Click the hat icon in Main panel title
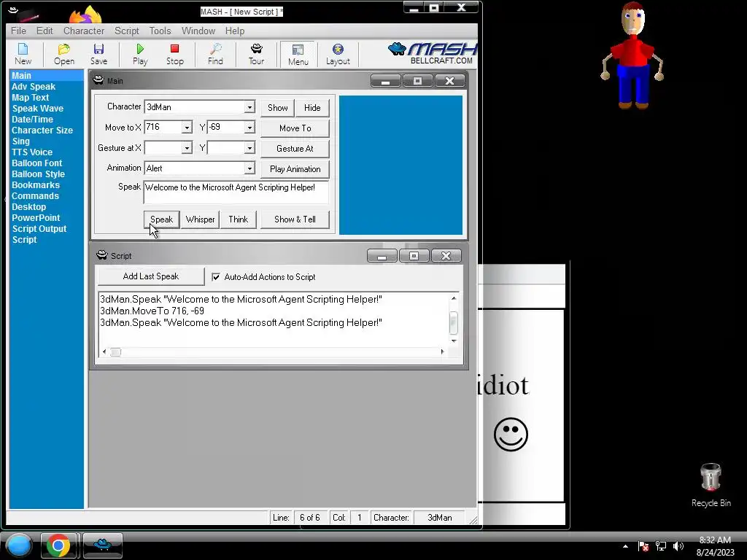This screenshot has height=560, width=747. 98,80
